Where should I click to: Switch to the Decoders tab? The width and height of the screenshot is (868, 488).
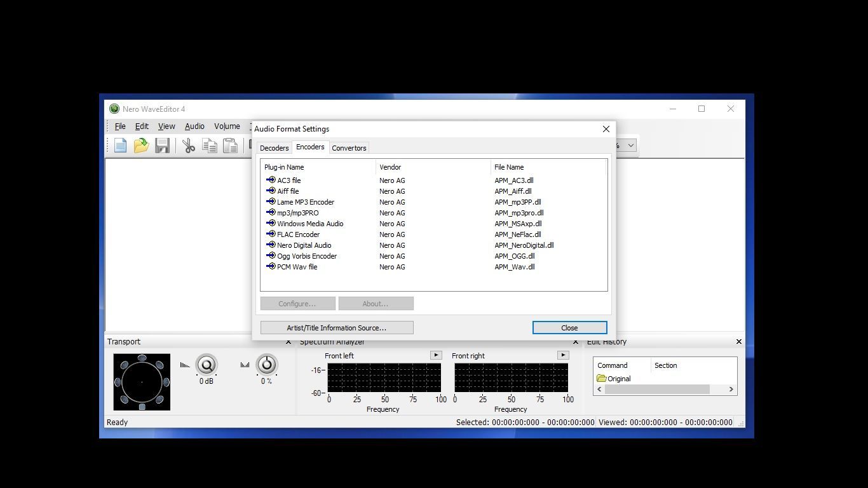point(274,147)
